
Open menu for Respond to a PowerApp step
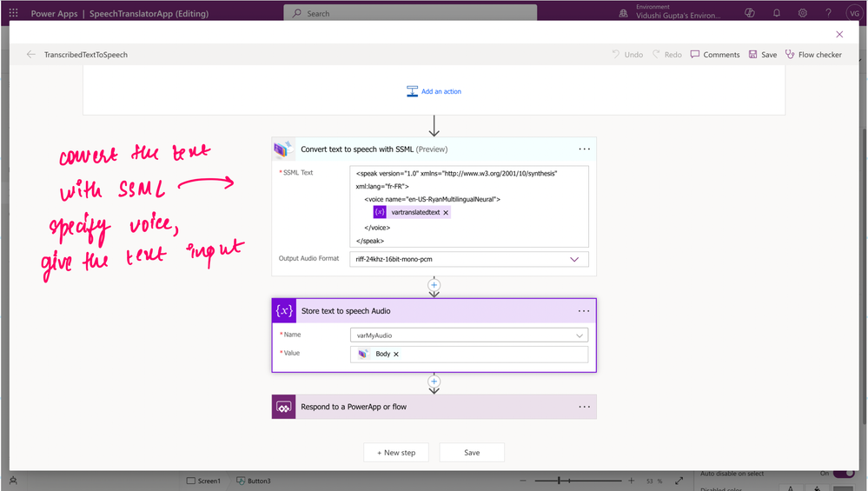(x=584, y=407)
